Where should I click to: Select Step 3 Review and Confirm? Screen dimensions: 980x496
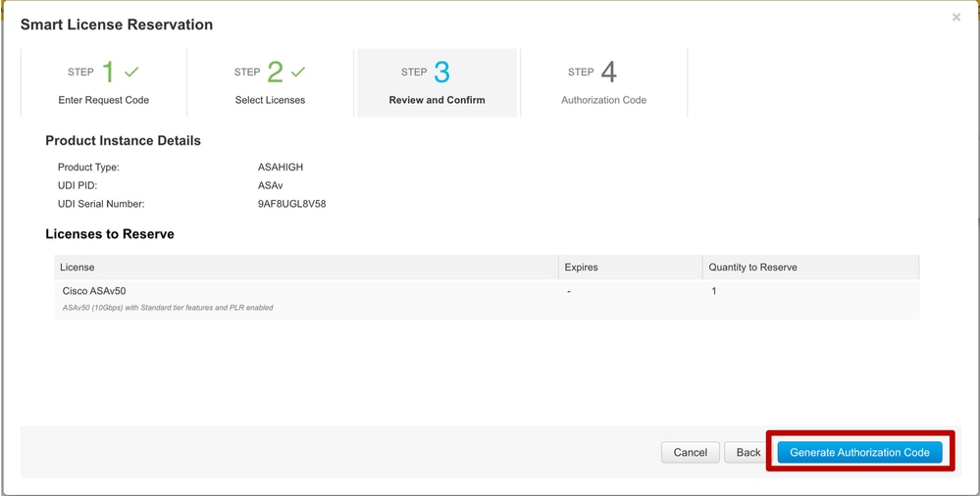[437, 83]
